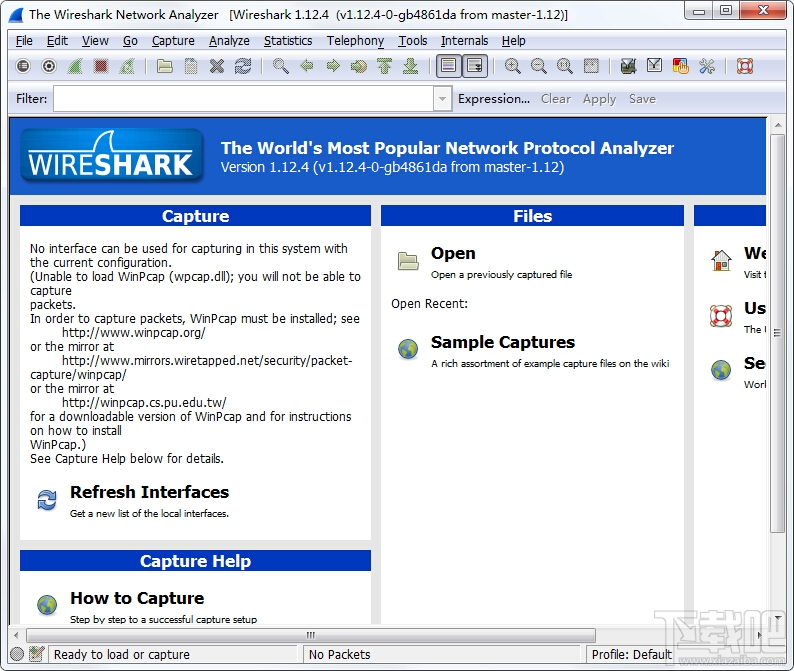Viewport: 794px width, 671px height.
Task: Reload the capture file icon
Action: tap(243, 66)
